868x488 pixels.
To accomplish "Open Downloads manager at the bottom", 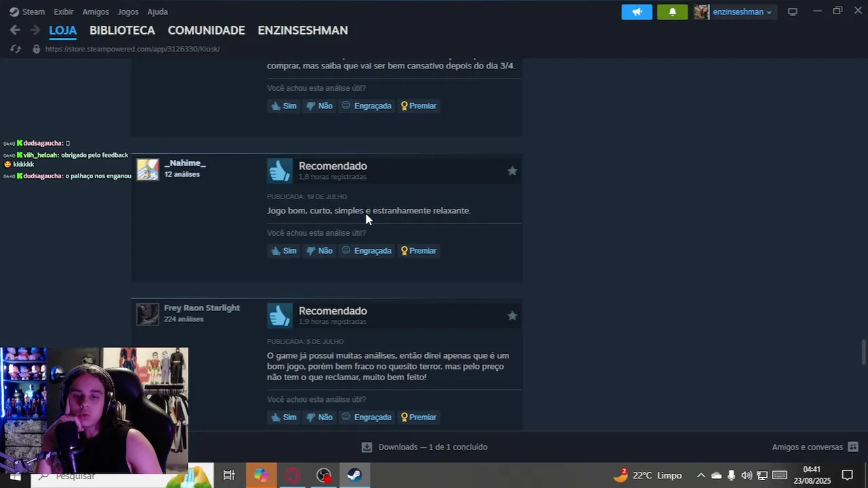I will tap(425, 447).
